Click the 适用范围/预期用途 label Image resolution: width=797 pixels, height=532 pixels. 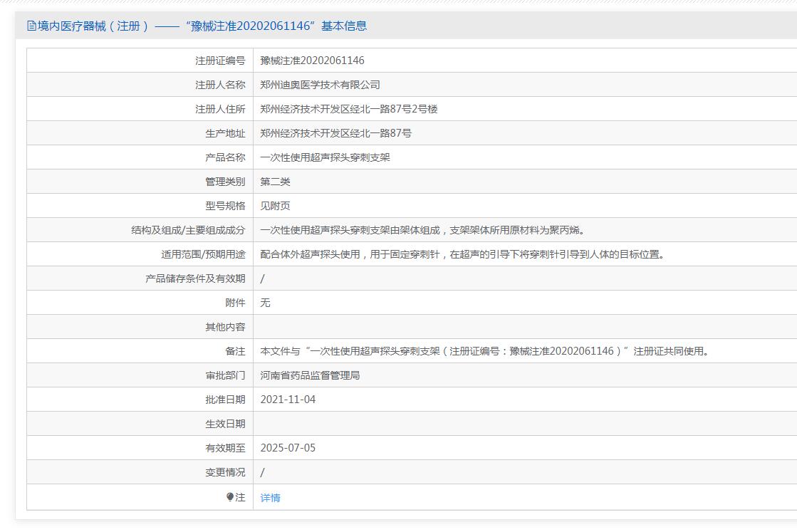click(x=203, y=254)
